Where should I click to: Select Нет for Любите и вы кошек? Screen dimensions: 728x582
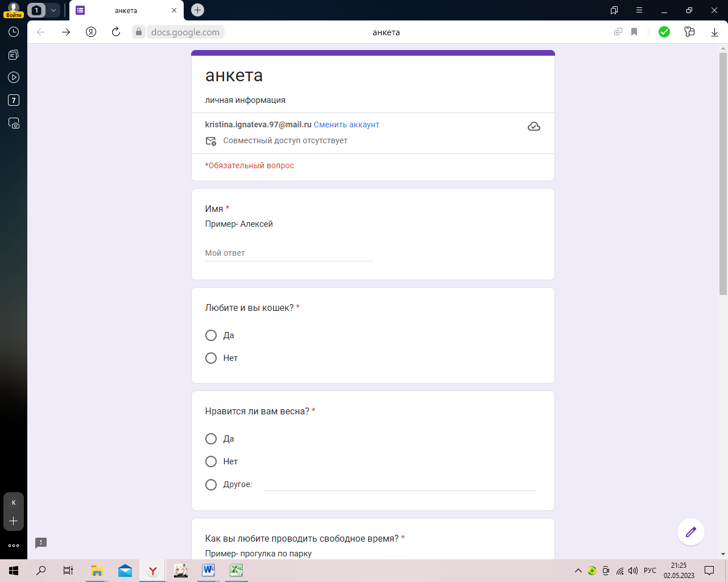click(211, 358)
